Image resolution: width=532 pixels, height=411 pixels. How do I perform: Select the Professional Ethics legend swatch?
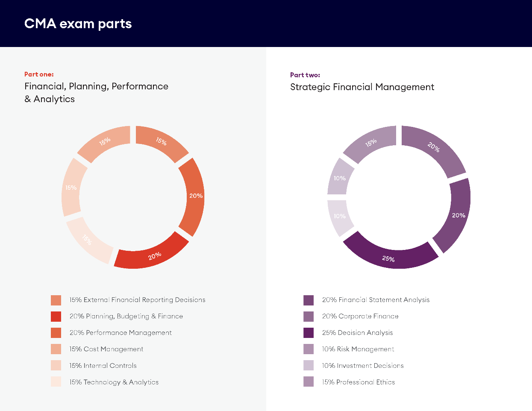(x=309, y=382)
